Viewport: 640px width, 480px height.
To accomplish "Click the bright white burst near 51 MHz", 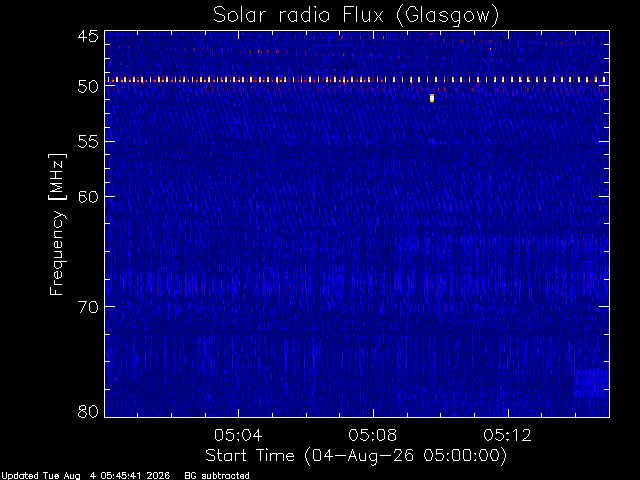I will (432, 98).
